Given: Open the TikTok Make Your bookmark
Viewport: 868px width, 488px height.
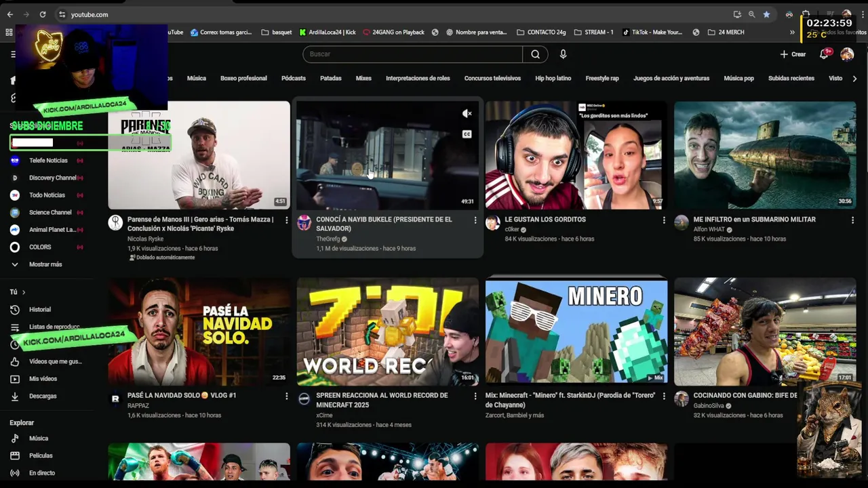Looking at the screenshot, I should pyautogui.click(x=652, y=32).
